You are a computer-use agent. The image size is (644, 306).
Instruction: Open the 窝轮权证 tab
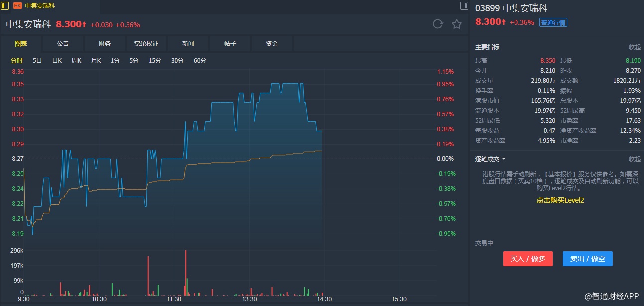146,44
